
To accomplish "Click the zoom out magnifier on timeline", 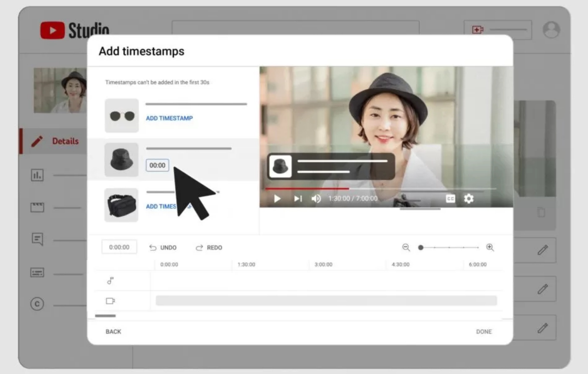I will pos(406,247).
